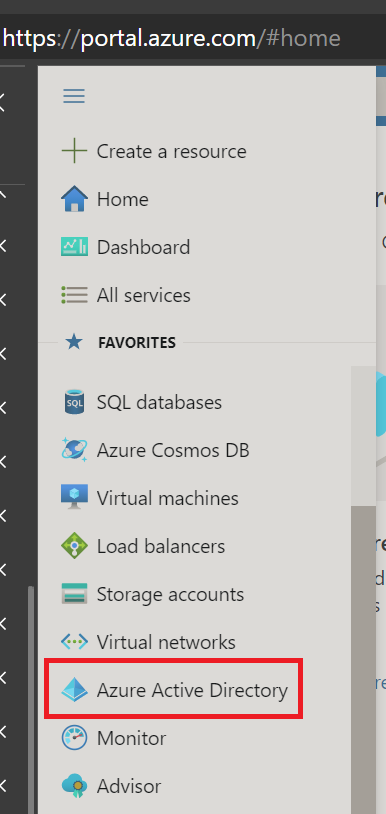Image resolution: width=386 pixels, height=814 pixels.
Task: Browse All services
Action: pos(143,295)
